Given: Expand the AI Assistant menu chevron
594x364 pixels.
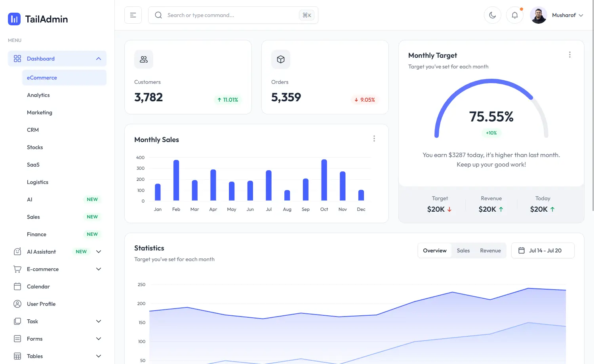Looking at the screenshot, I should [x=99, y=252].
